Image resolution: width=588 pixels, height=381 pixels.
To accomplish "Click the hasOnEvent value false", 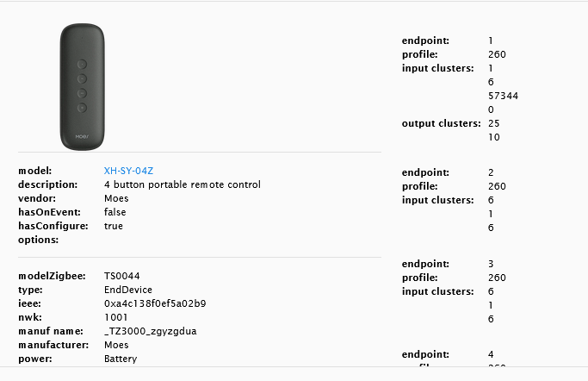I will click(115, 212).
